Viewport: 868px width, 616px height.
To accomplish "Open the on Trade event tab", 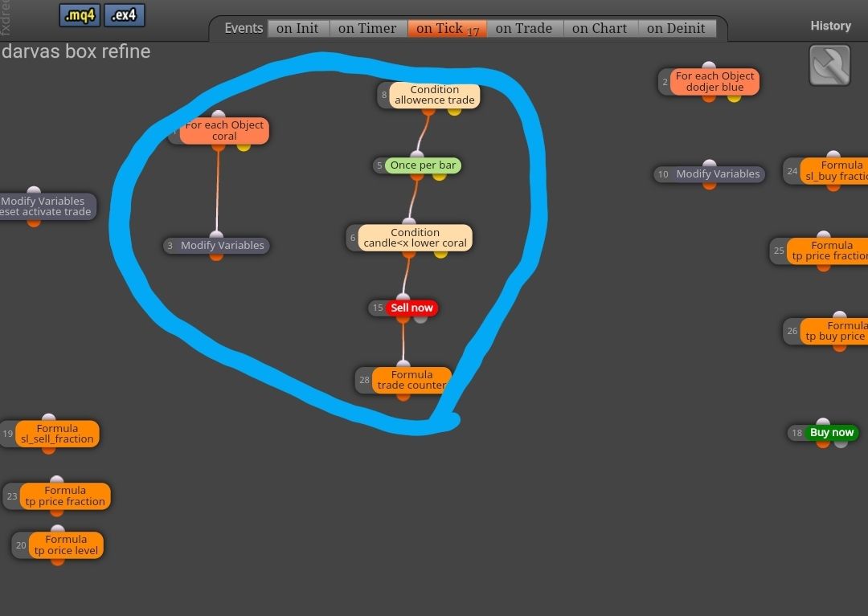I will click(524, 28).
